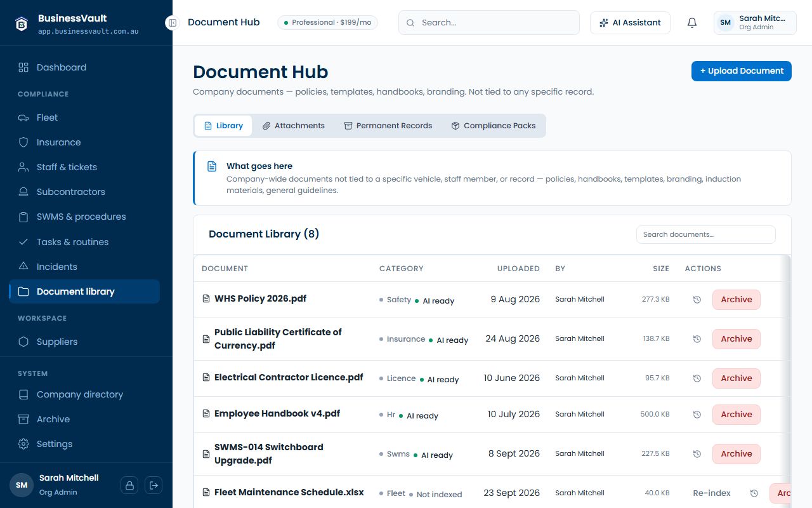View history for SWMS-014 Switchboard Upgrade.pdf
Screen dimensions: 812x508
point(697,454)
